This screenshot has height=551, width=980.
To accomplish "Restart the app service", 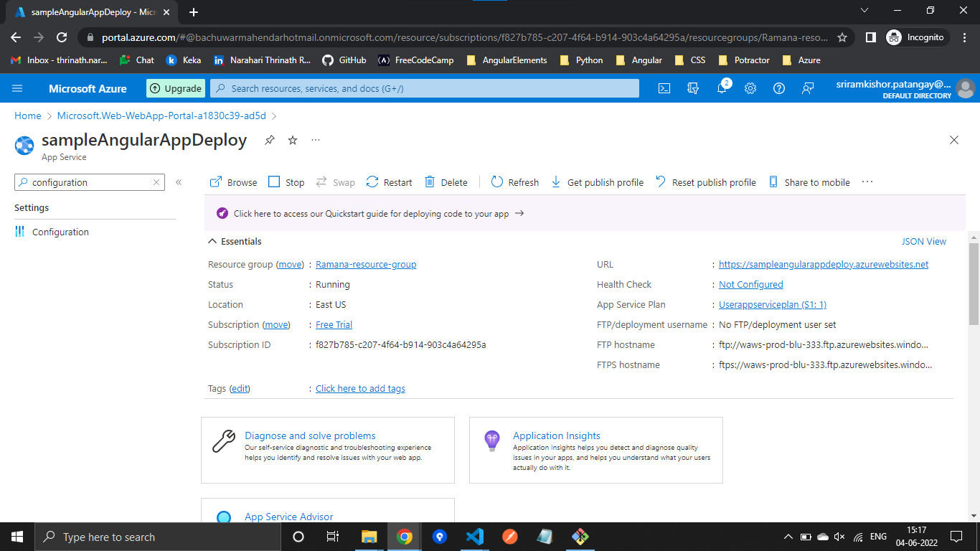I will point(389,182).
